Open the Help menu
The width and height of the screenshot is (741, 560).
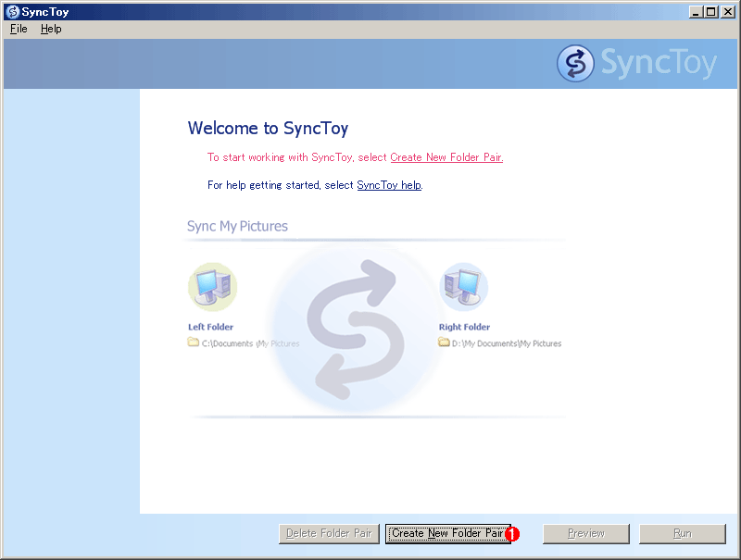51,29
